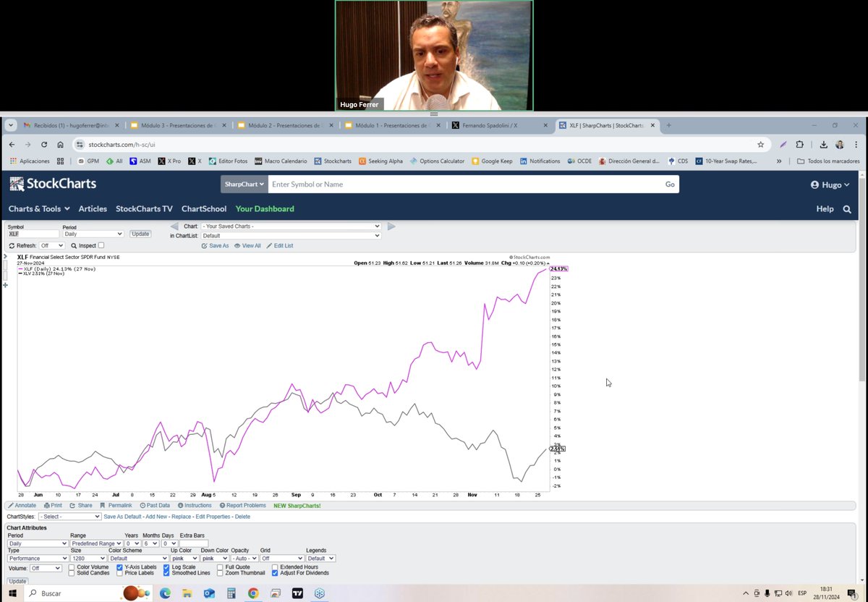This screenshot has width=868, height=602.
Task: Open the ChartList Default dropdown
Action: coord(290,235)
